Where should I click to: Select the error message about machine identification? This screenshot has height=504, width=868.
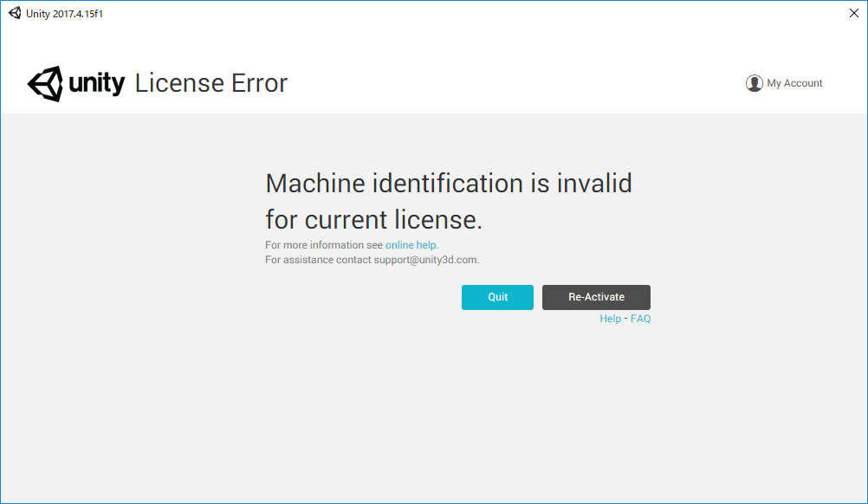point(448,200)
